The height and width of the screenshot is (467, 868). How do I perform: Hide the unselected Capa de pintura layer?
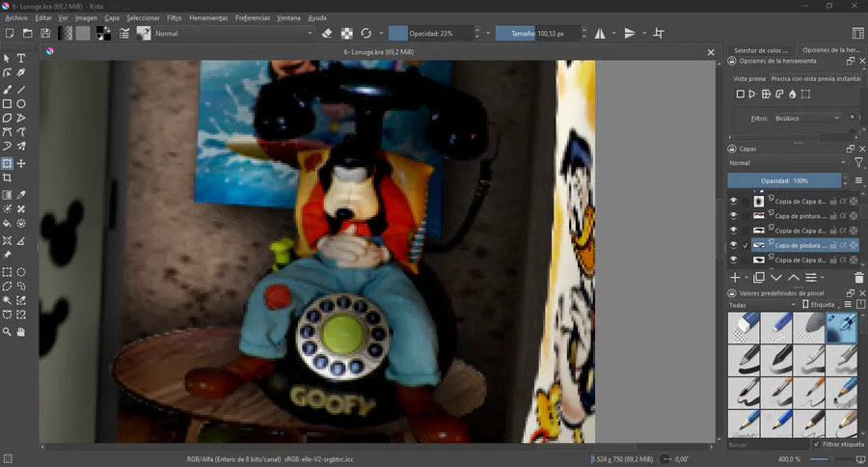733,215
